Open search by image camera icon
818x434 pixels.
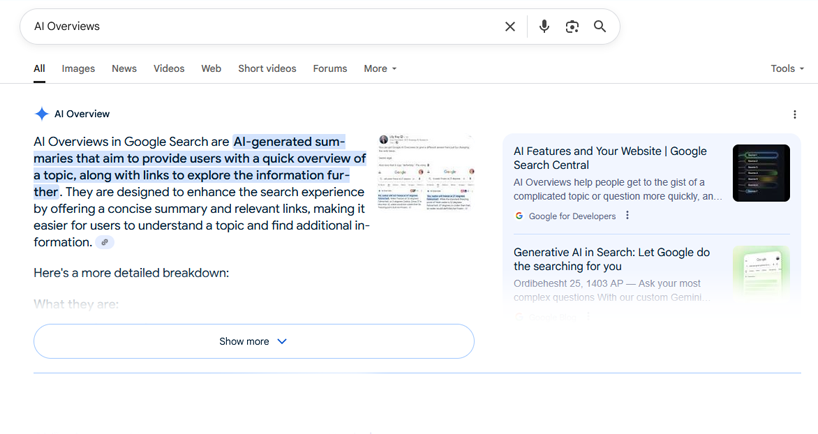click(x=572, y=27)
